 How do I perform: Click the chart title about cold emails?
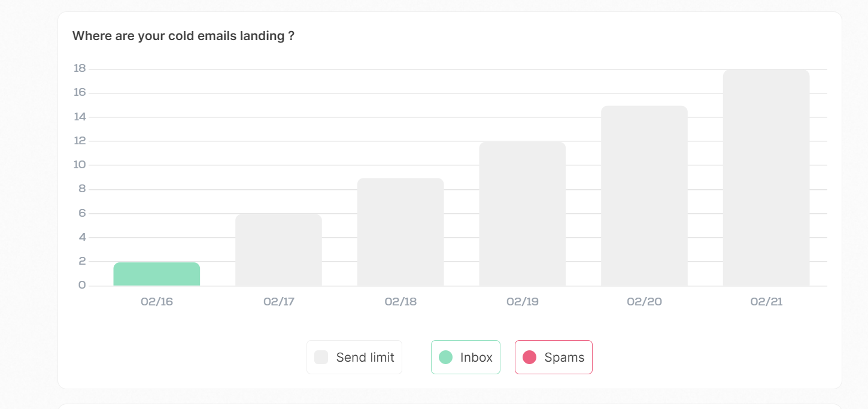click(x=183, y=36)
